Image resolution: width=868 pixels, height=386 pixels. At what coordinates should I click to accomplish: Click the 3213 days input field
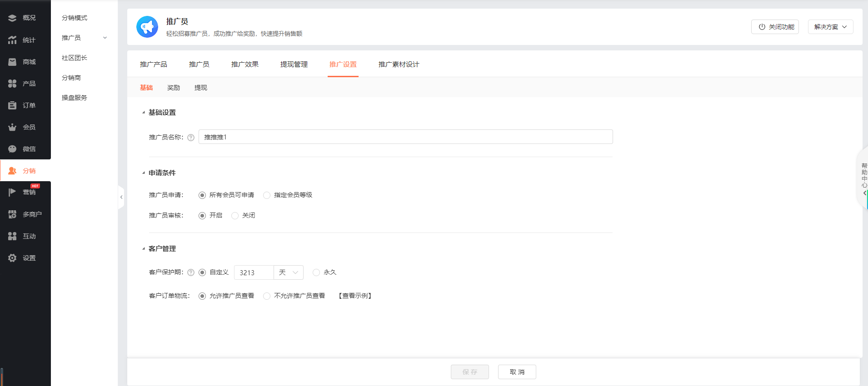tap(254, 272)
